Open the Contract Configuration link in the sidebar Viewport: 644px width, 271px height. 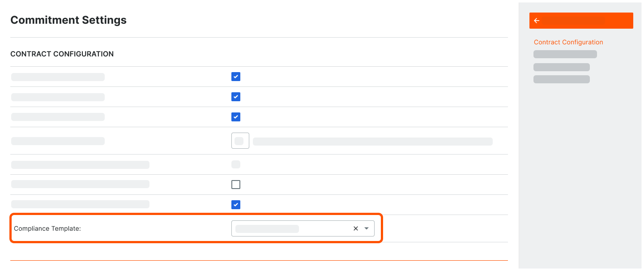click(568, 42)
